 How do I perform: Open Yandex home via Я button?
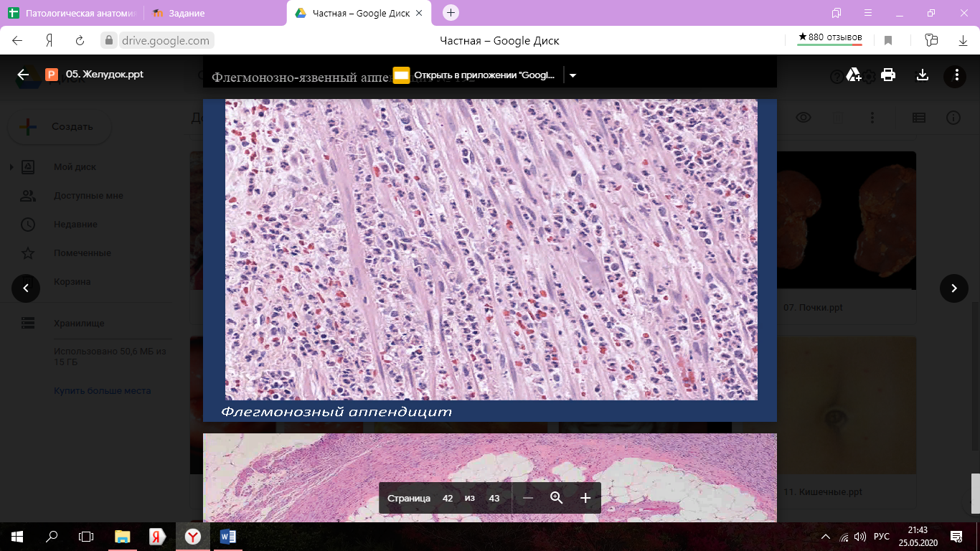tap(50, 41)
